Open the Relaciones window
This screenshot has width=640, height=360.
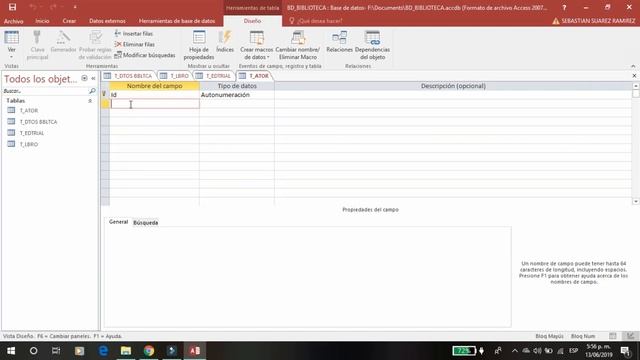(339, 42)
